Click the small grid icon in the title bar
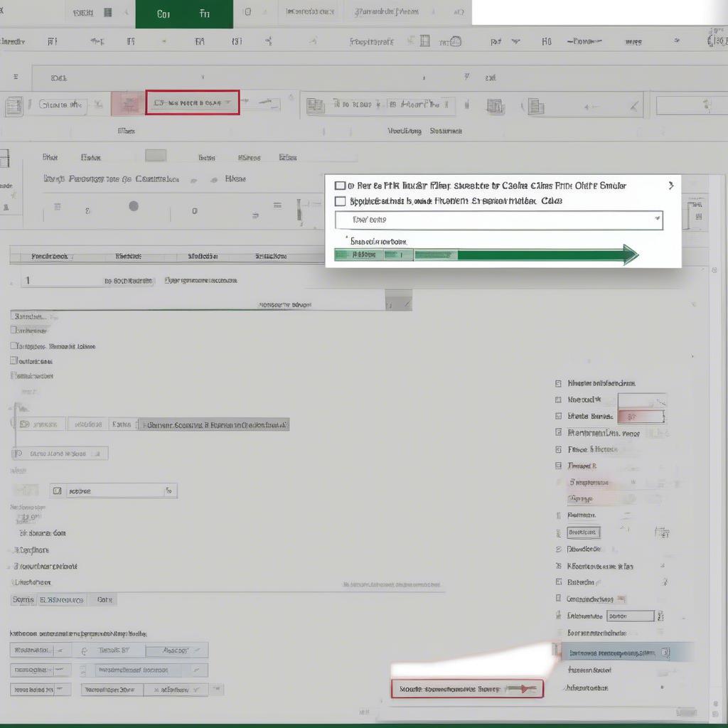Screen dimensions: 728x728 pos(108,13)
